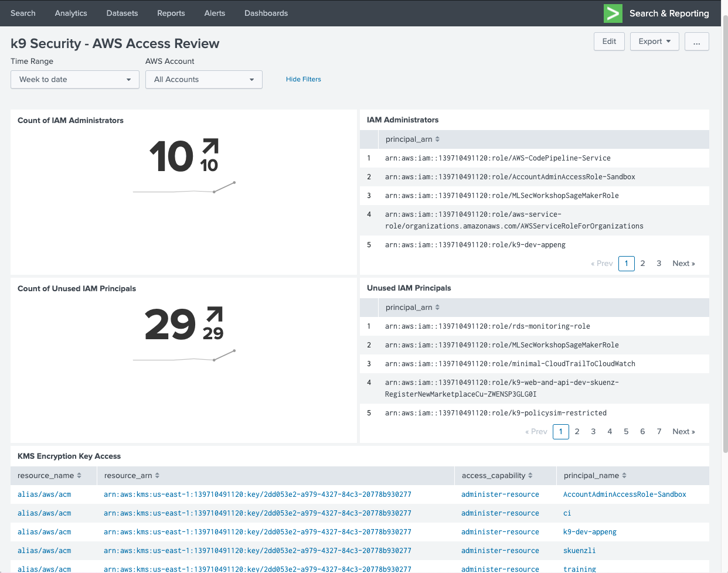Open the Time Range dropdown
This screenshot has width=728, height=573.
point(75,80)
